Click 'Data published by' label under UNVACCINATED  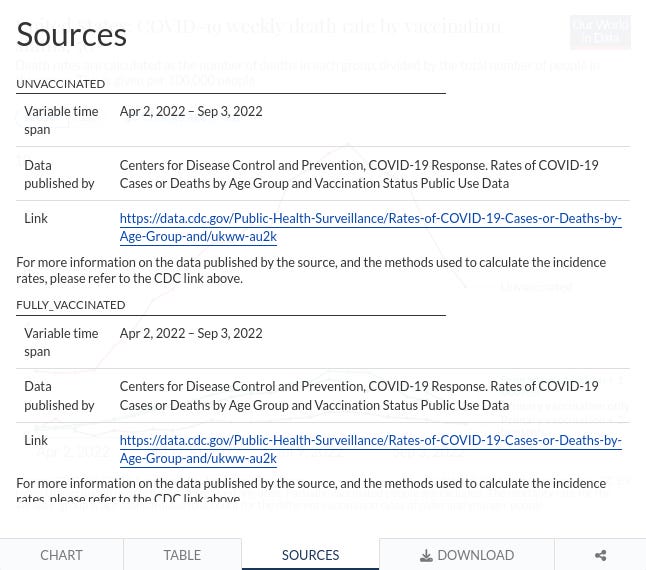(59, 174)
